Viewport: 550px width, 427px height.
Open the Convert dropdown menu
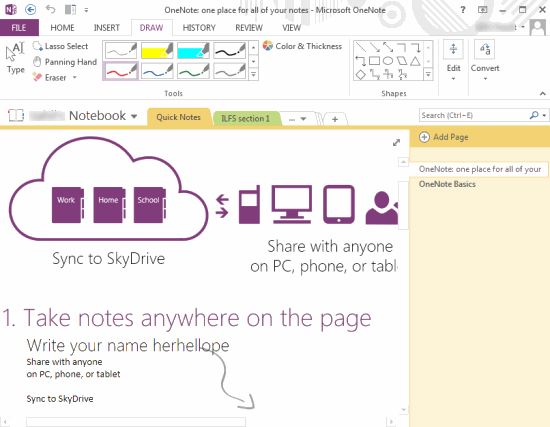click(x=485, y=60)
